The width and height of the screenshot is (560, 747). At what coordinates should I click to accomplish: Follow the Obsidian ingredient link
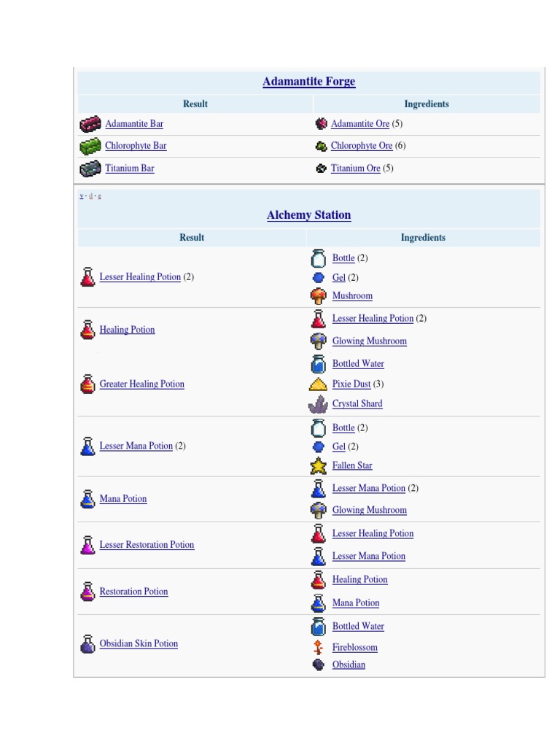pyautogui.click(x=349, y=665)
